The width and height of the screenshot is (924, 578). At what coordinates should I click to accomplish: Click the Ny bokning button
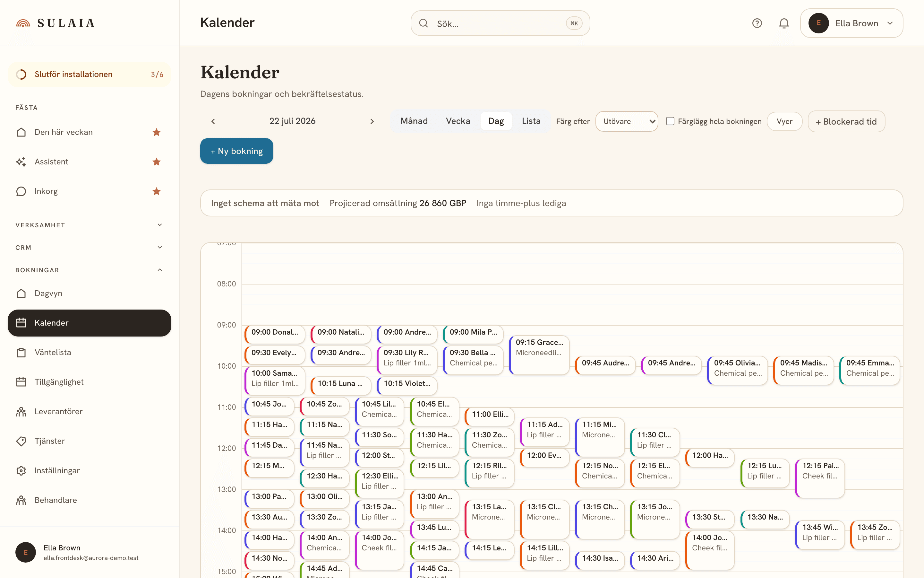236,151
